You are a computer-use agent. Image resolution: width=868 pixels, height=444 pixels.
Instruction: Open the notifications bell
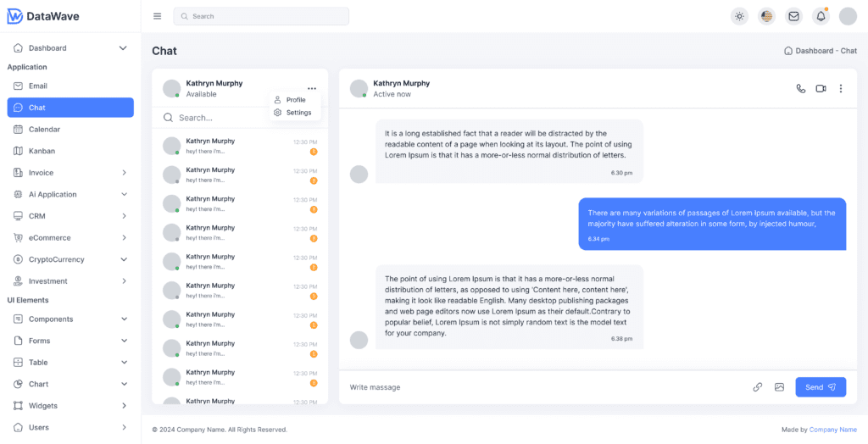pos(821,16)
